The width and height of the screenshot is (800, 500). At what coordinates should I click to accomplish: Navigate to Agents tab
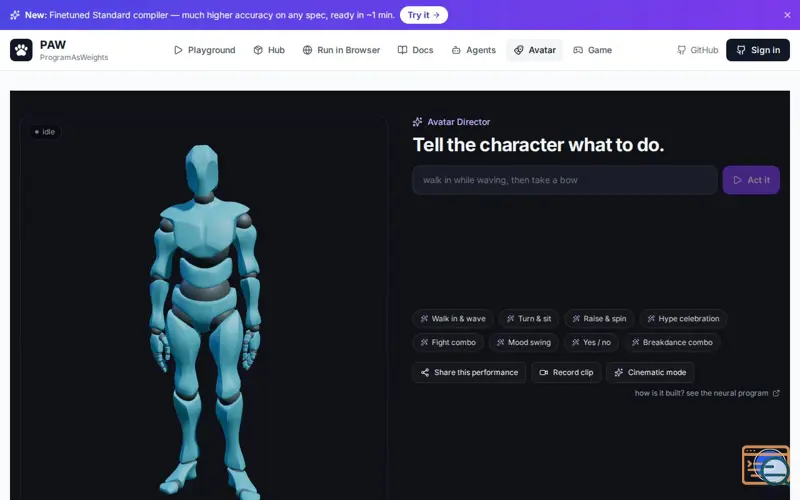click(x=473, y=50)
